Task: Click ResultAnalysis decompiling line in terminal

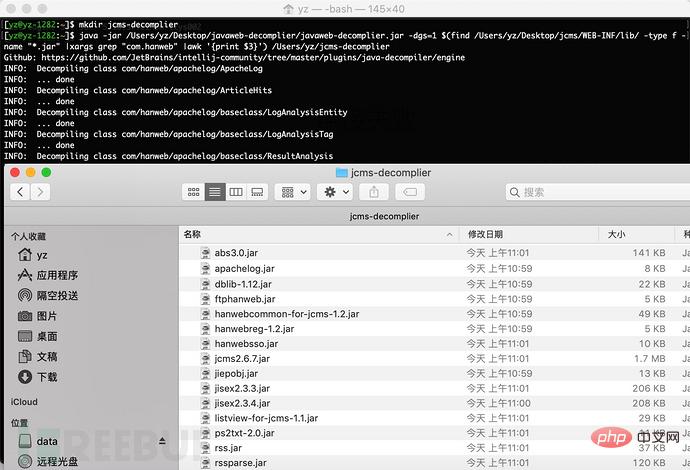Action: (169, 156)
